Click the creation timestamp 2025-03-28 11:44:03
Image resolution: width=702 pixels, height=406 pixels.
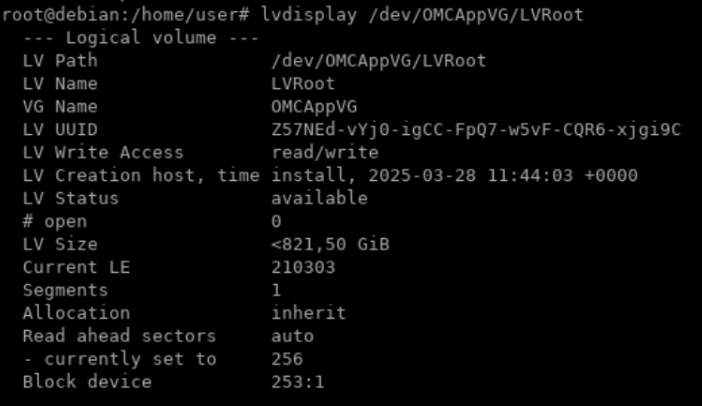(x=471, y=175)
